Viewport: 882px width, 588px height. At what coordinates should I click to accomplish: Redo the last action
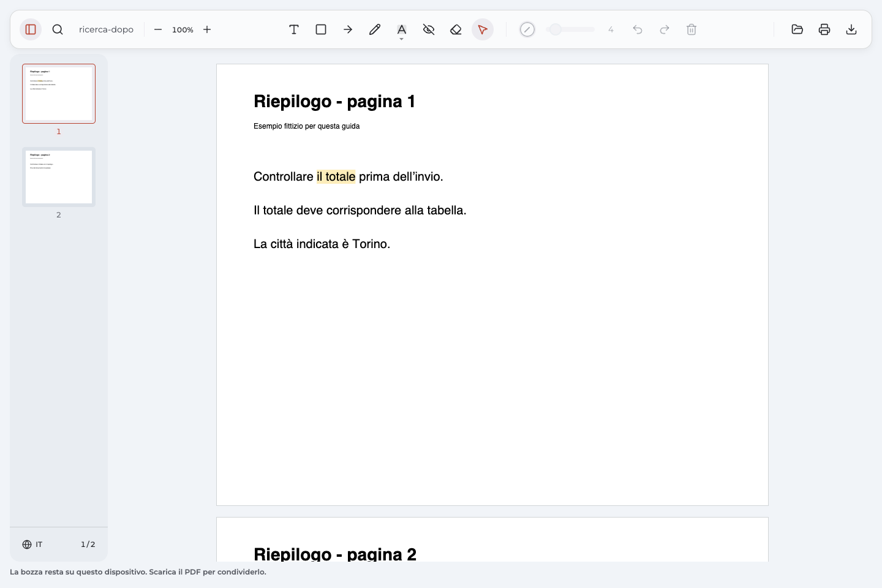tap(665, 29)
